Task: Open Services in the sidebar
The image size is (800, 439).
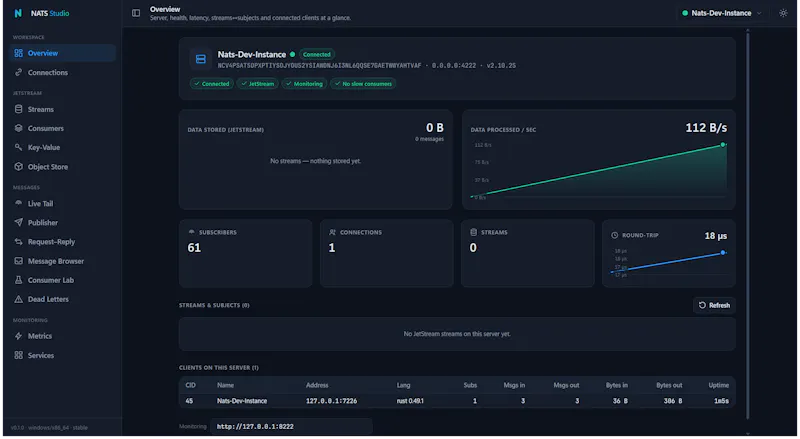Action: coord(62,356)
